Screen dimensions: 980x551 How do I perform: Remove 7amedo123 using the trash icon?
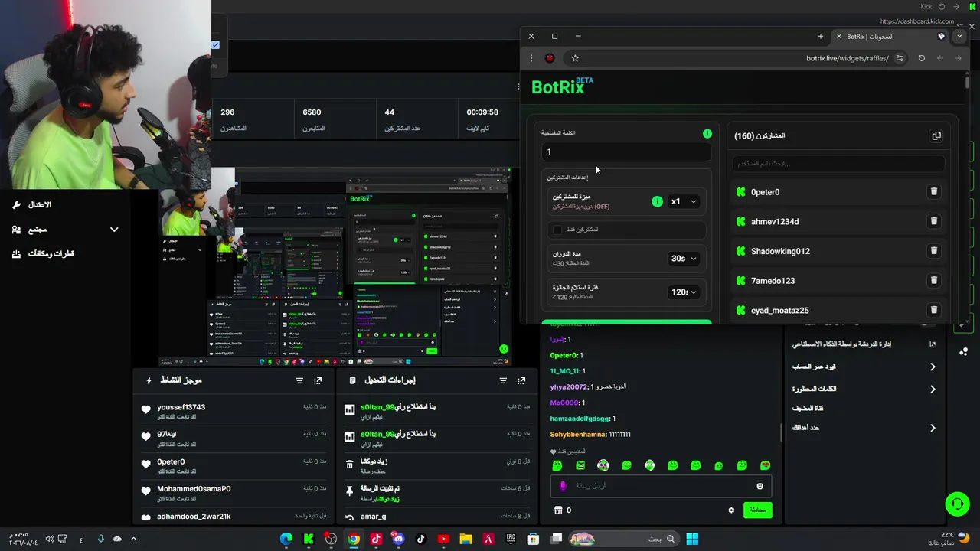[x=934, y=280]
